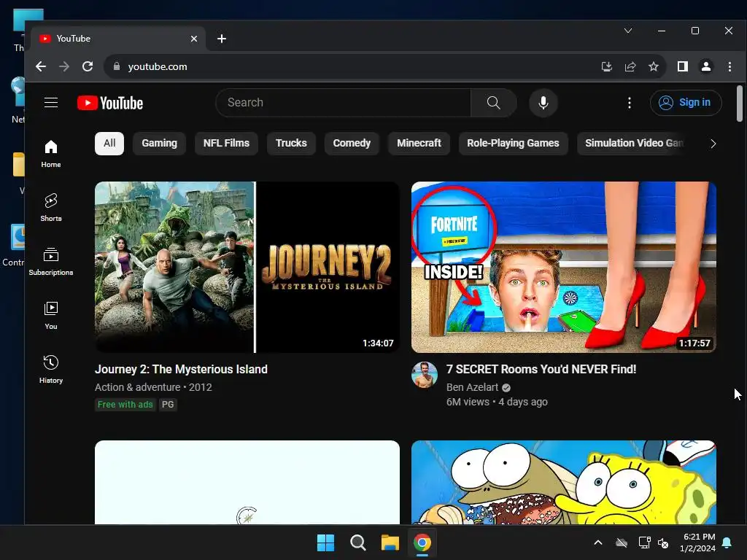Select the NFL Films filter chip

226,144
